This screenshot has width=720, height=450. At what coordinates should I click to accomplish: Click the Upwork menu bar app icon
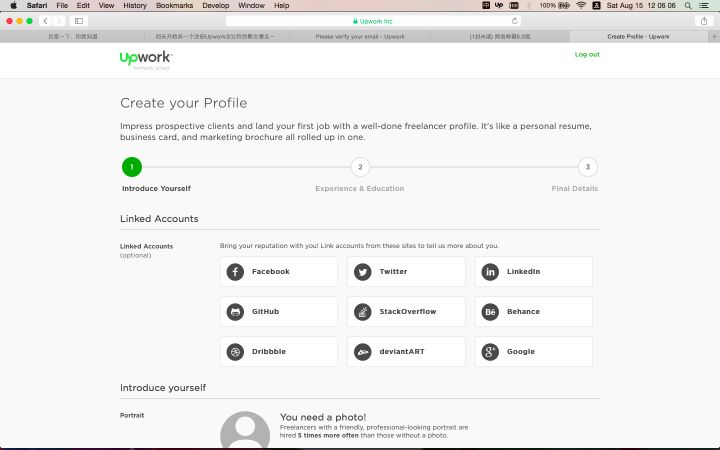click(x=499, y=6)
